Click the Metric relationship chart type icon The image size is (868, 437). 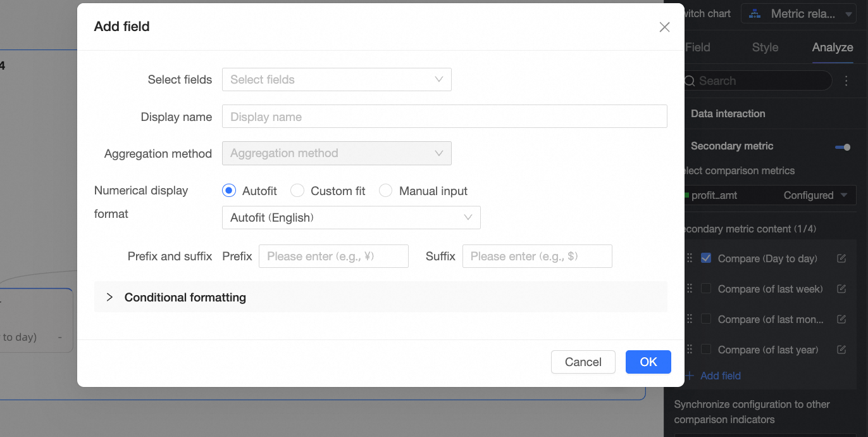tap(754, 14)
